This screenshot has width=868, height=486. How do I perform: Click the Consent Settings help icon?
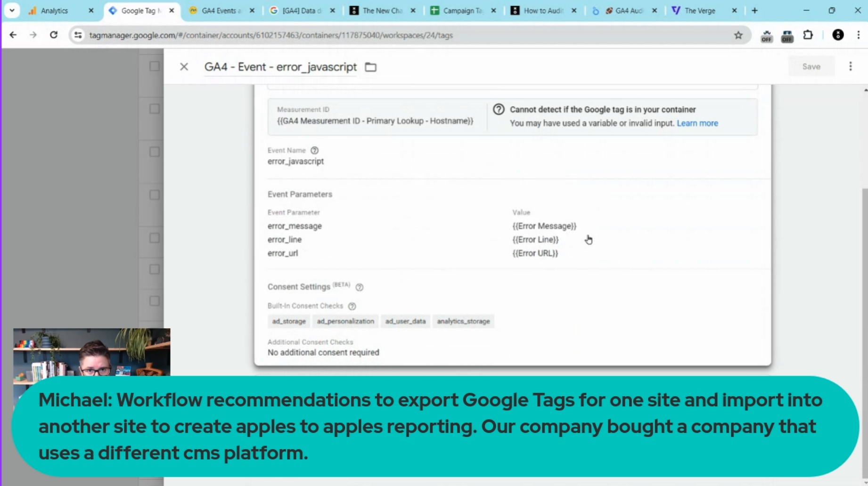click(x=360, y=287)
